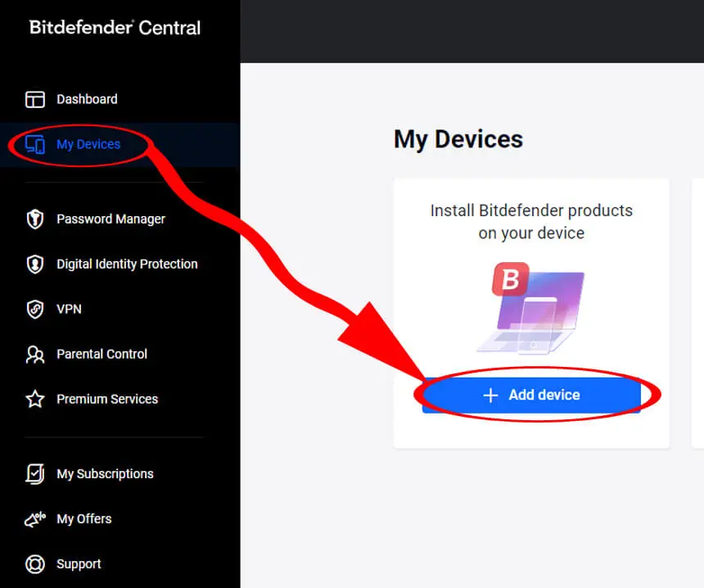Click the Support lifebuoy icon

(35, 564)
